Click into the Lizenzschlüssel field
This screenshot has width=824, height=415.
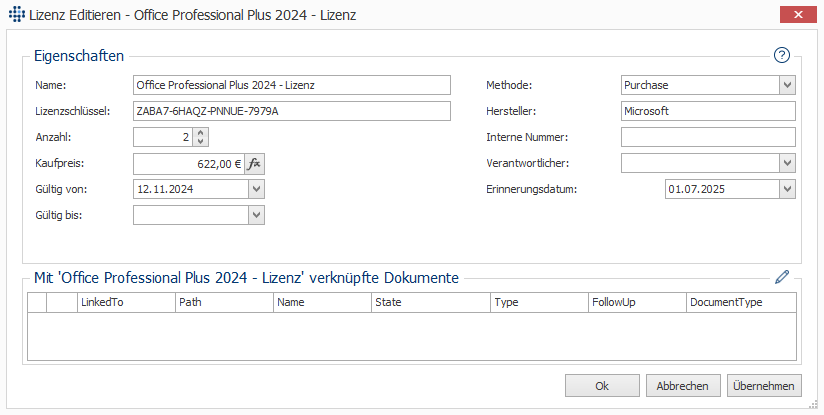pos(292,111)
